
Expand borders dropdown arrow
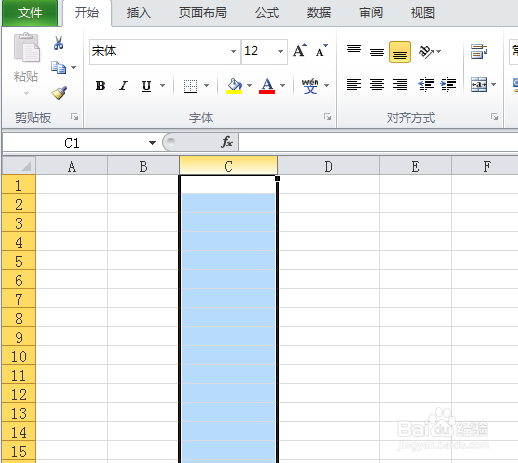coord(206,86)
